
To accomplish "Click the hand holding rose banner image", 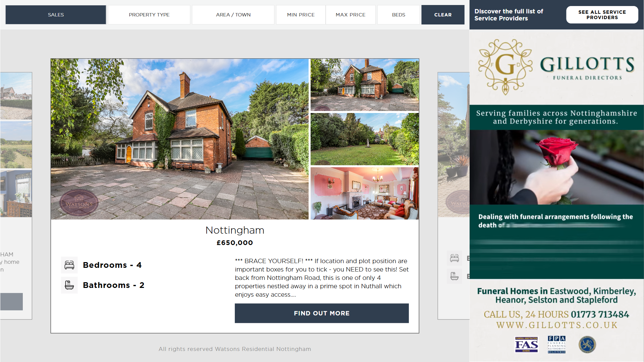I will tap(557, 167).
